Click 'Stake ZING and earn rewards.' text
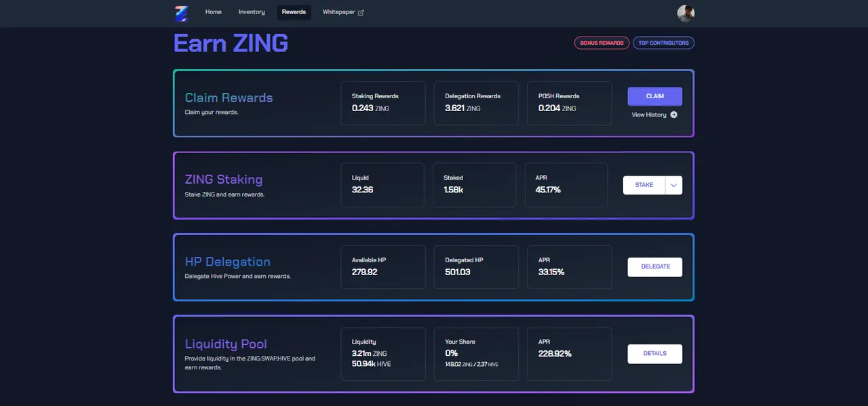Image resolution: width=868 pixels, height=406 pixels. (x=224, y=195)
